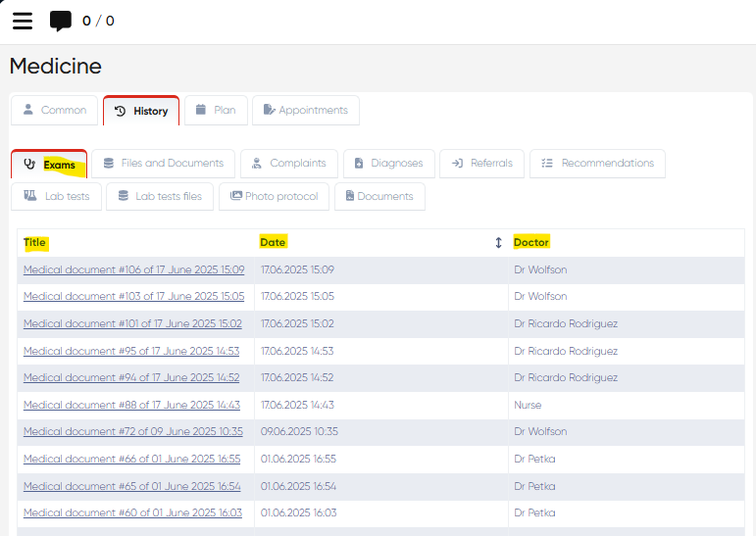Open the Referrals sub-tab
The image size is (756, 536).
coord(481,164)
